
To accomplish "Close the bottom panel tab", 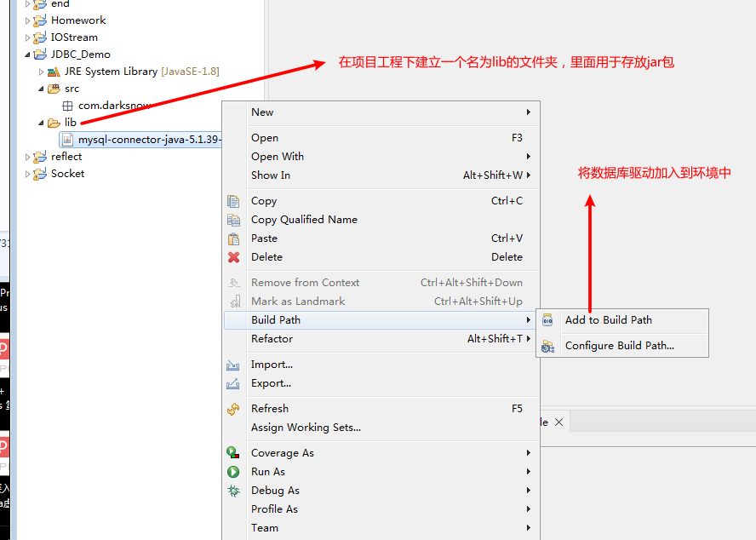I will click(x=558, y=422).
